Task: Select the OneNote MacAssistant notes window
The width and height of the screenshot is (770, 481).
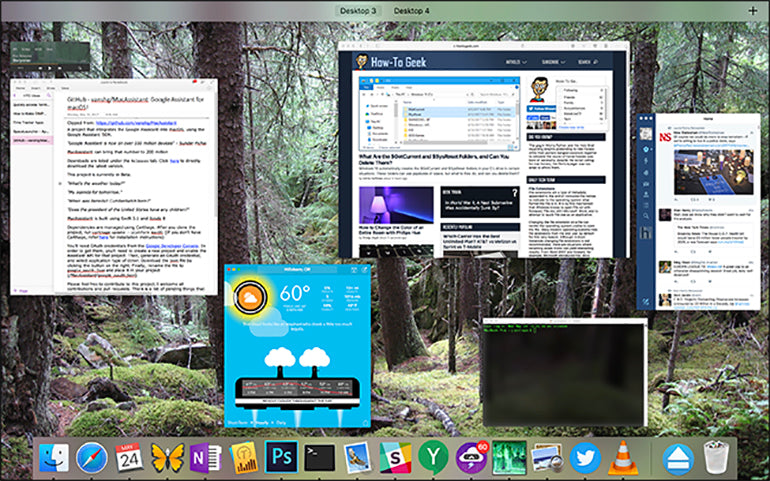Action: coord(115,172)
